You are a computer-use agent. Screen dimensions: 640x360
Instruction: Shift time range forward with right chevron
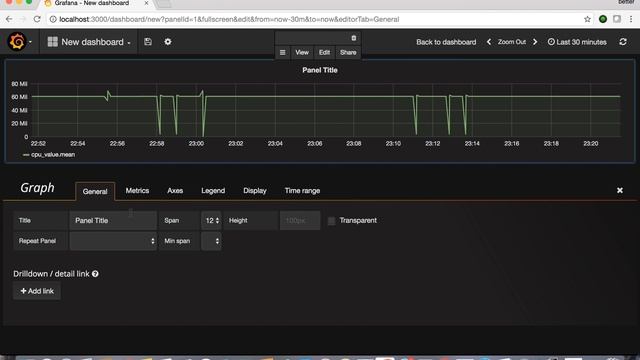point(535,42)
